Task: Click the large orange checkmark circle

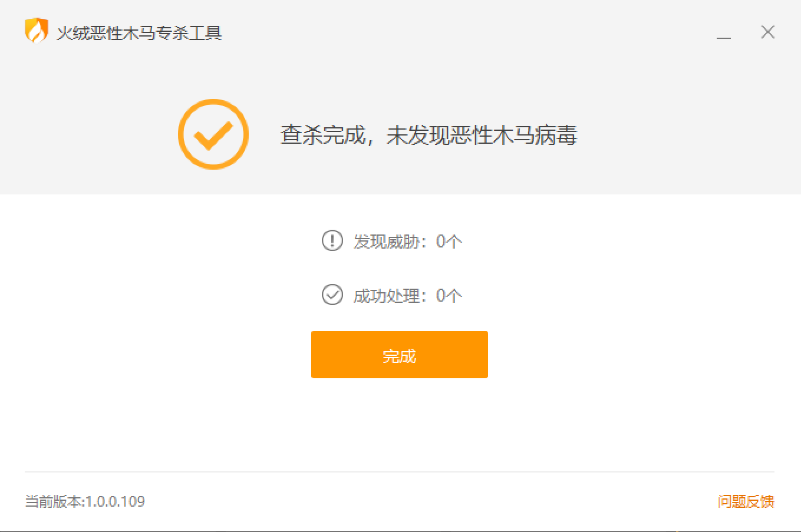Action: click(213, 134)
